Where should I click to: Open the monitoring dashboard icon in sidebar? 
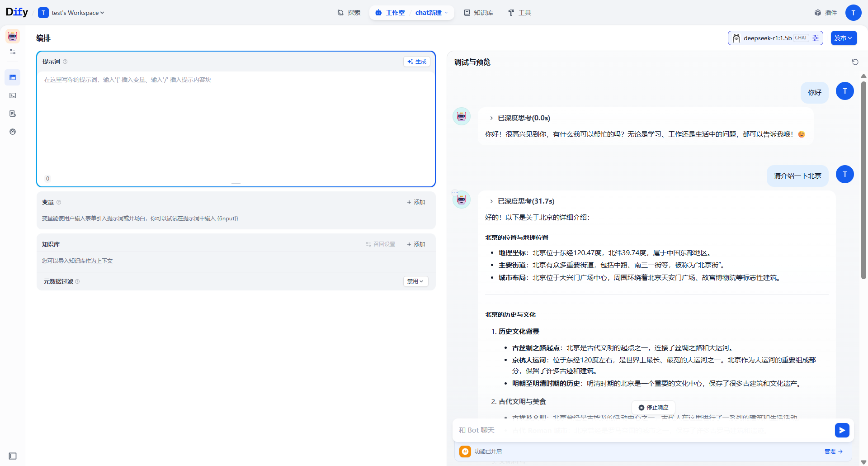tap(12, 132)
